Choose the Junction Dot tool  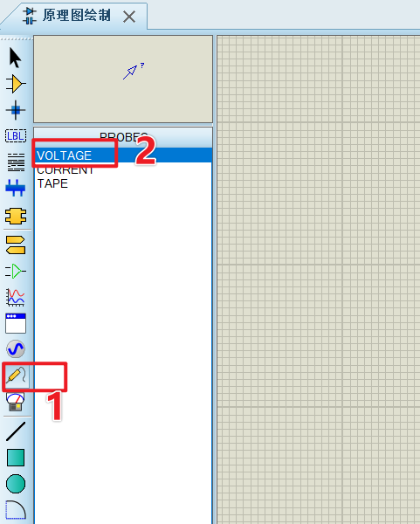click(16, 110)
